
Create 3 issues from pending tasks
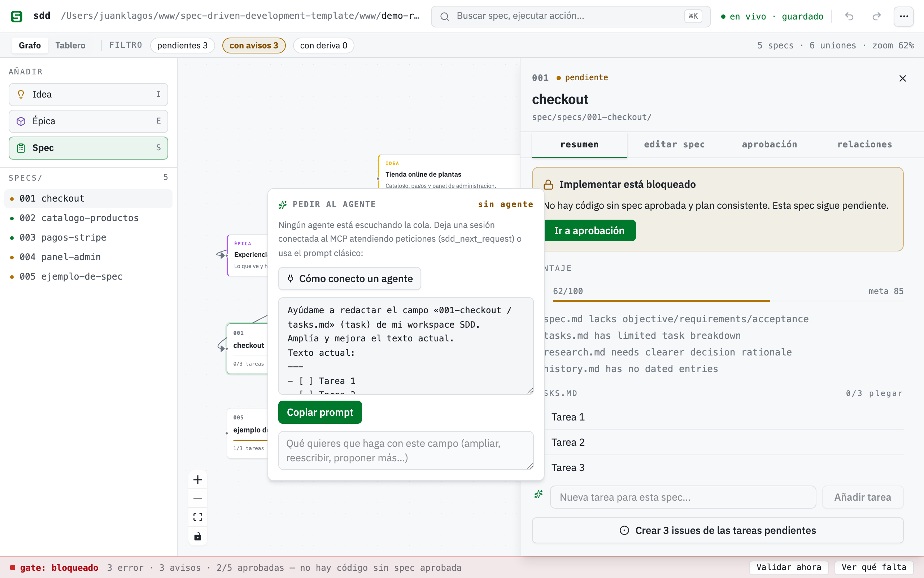pos(718,531)
